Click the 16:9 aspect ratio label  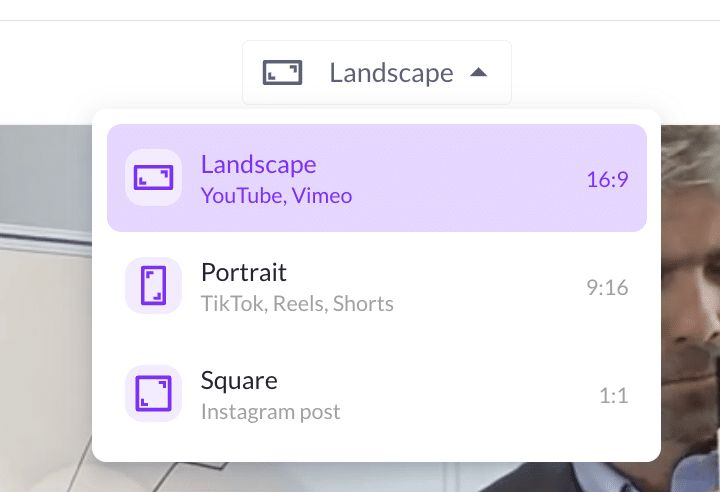coord(607,179)
